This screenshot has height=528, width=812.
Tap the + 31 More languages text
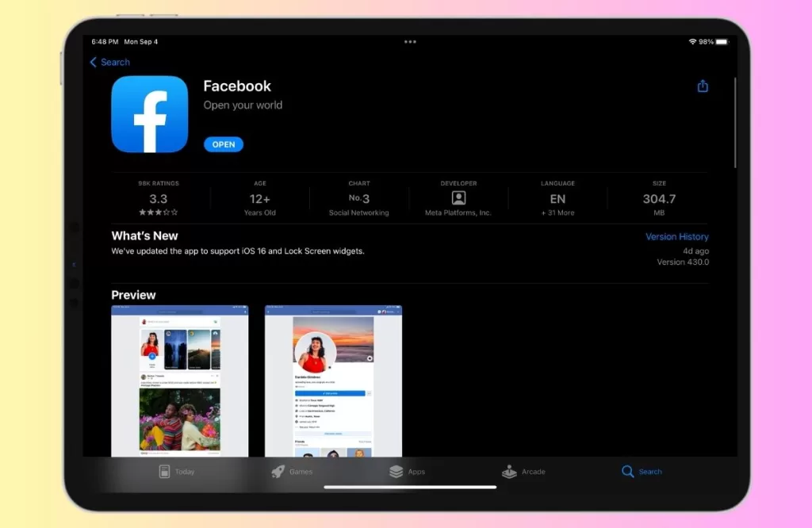[557, 212]
